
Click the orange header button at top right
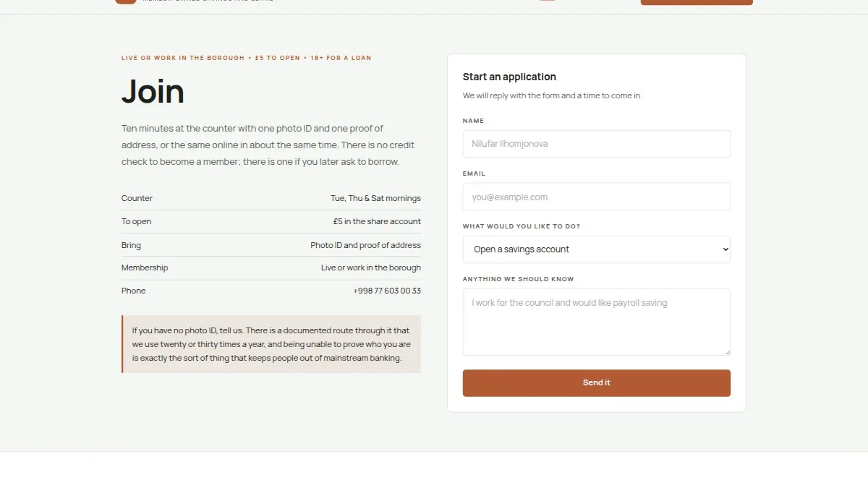(x=697, y=2)
